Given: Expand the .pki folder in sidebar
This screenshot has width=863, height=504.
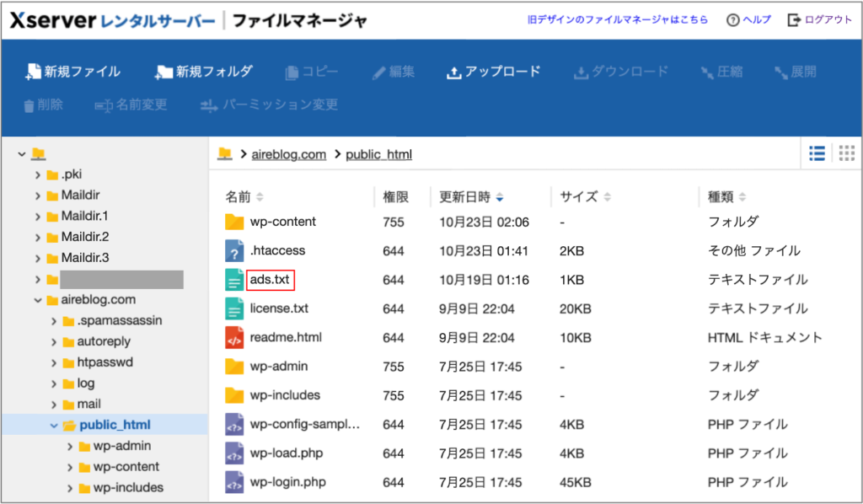Looking at the screenshot, I should coord(37,174).
